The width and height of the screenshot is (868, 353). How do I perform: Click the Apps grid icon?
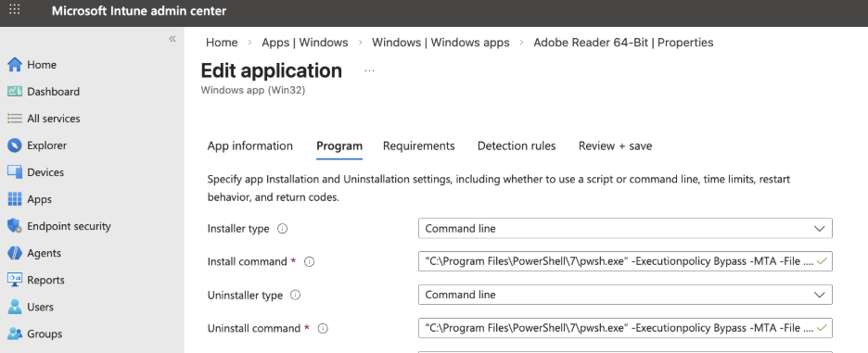tap(15, 199)
